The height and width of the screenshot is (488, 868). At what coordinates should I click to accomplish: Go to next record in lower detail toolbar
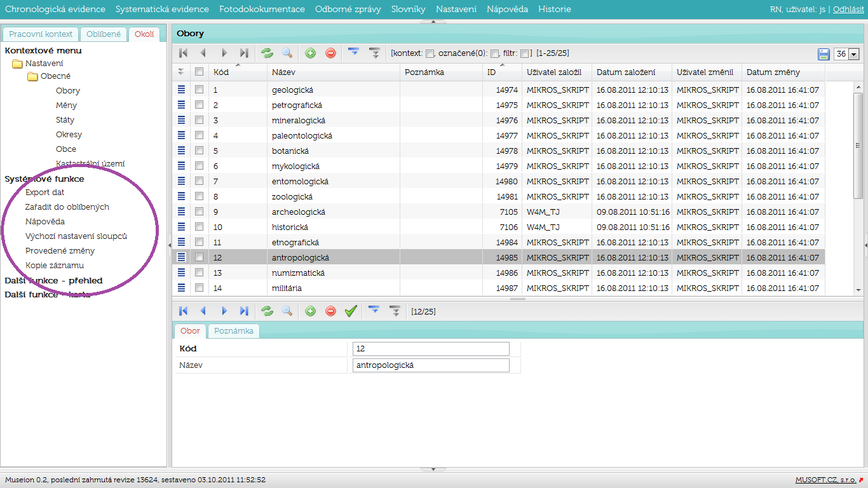[x=224, y=311]
